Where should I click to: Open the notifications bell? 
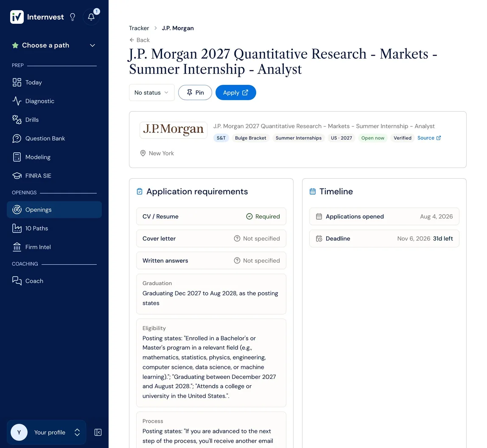click(x=91, y=17)
